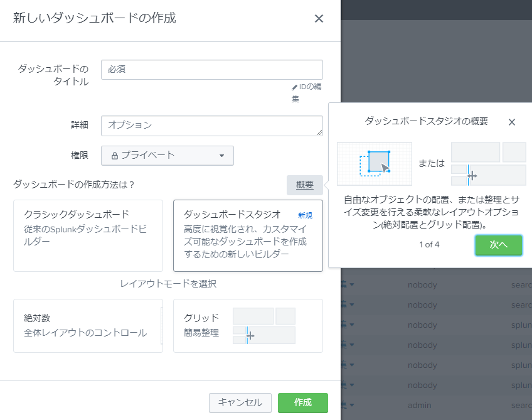Select the ダッシュボードスタジオ option card
The width and height of the screenshot is (532, 420).
click(248, 235)
